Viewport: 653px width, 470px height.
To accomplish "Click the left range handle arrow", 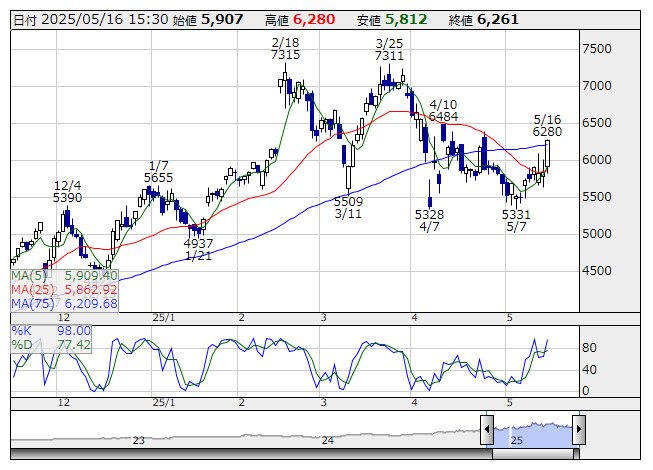I will (487, 429).
